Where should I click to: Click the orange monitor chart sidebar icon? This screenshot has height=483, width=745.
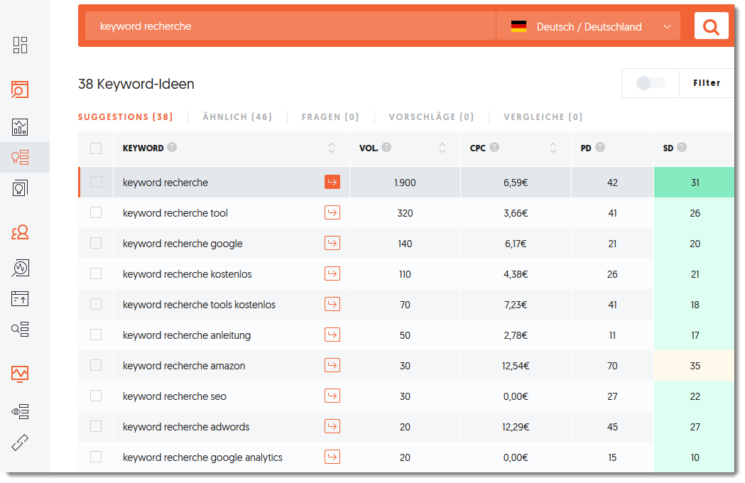[20, 374]
